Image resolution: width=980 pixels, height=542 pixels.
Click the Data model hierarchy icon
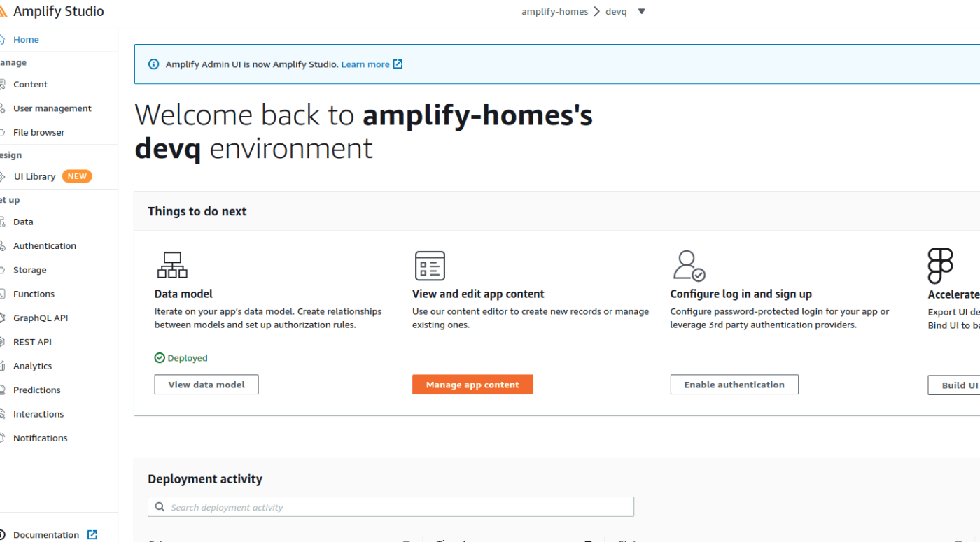click(x=172, y=266)
